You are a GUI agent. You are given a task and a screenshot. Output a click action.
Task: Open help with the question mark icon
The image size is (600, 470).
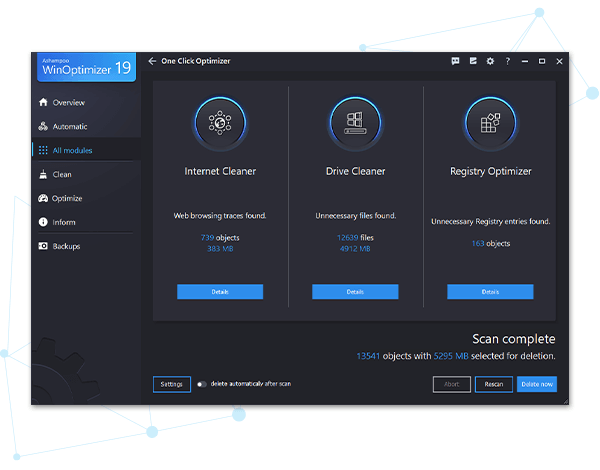(x=507, y=61)
